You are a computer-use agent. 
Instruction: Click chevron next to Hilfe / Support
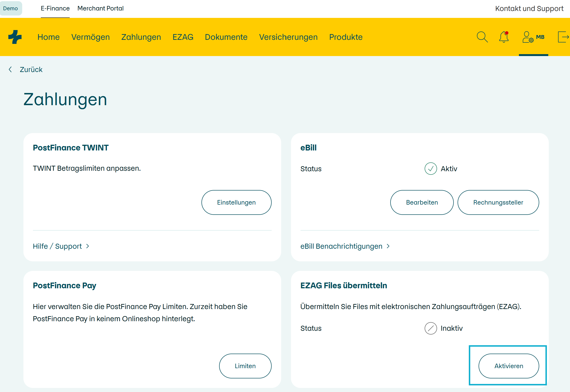pyautogui.click(x=88, y=246)
